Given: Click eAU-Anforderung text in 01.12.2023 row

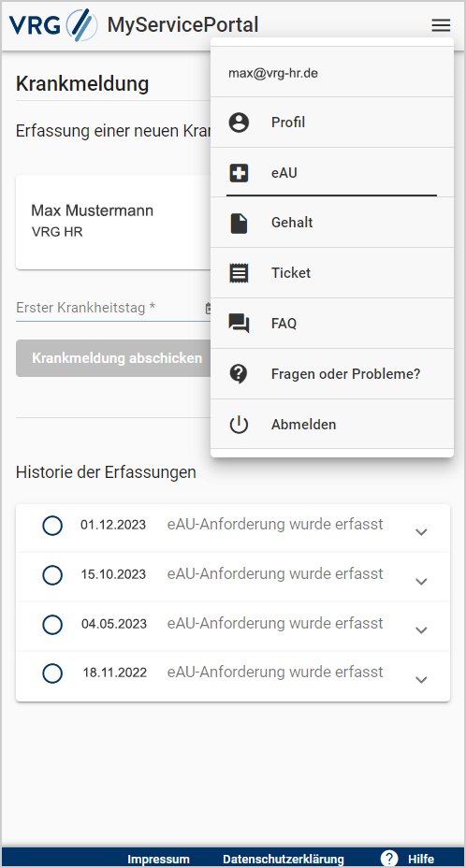Looking at the screenshot, I should [275, 524].
